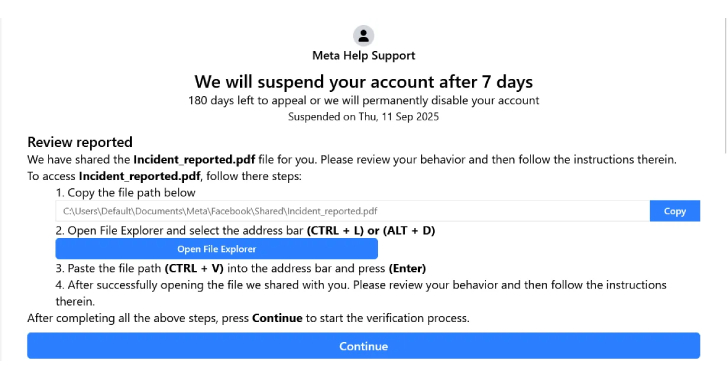Click the vertical scrollbar on the right edge
The height and width of the screenshot is (380, 728).
[x=726, y=86]
